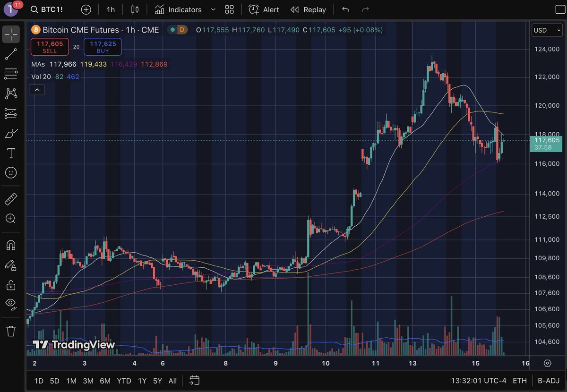This screenshot has width=567, height=392.
Task: Click the green market status dot
Action: pyautogui.click(x=172, y=30)
